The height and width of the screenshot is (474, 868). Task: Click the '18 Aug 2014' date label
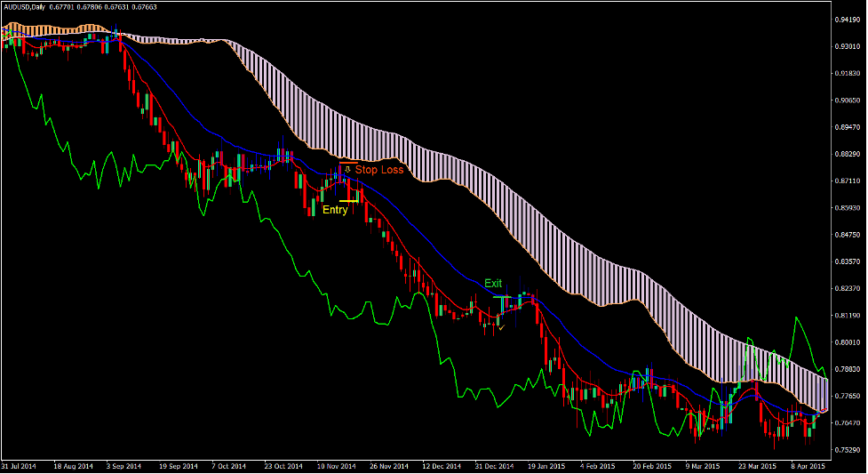pyautogui.click(x=73, y=466)
